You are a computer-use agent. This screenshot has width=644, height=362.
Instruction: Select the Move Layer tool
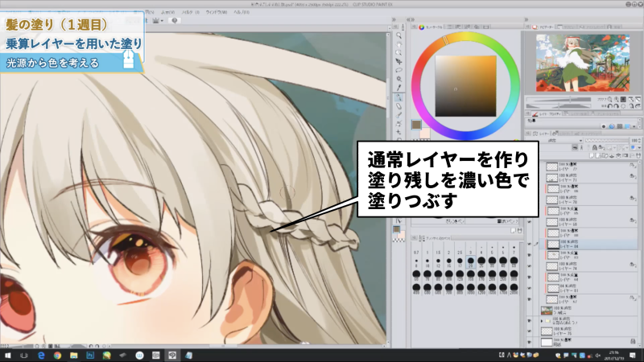click(x=398, y=62)
